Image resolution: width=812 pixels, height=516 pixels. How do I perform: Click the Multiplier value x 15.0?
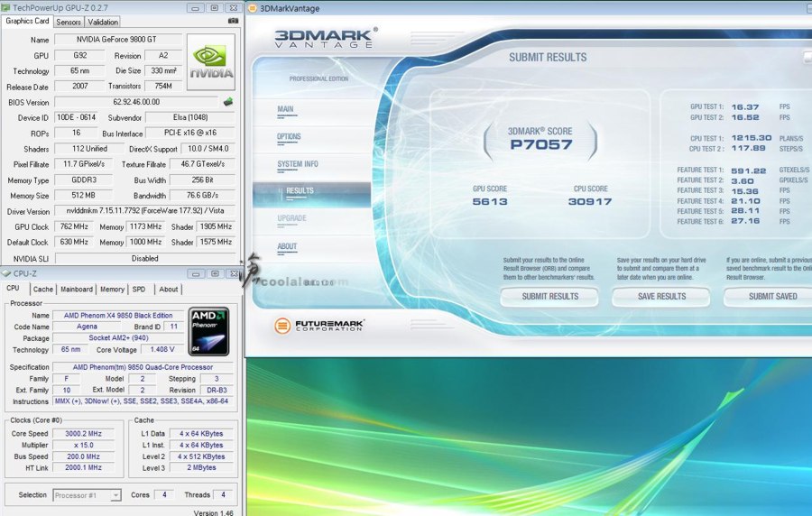[83, 445]
